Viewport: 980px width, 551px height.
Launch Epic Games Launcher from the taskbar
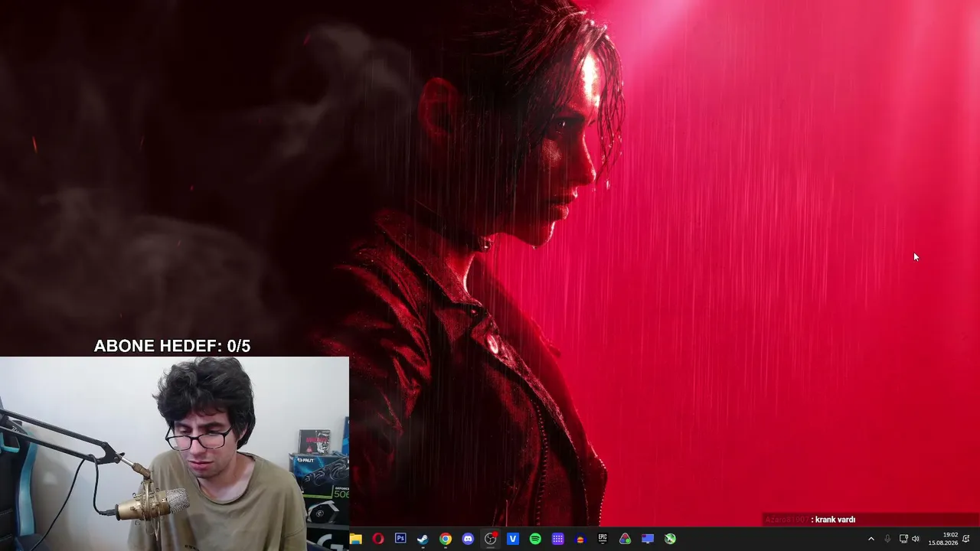point(603,539)
